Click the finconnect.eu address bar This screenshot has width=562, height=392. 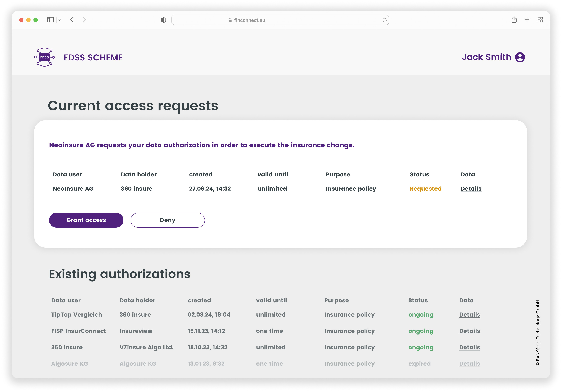[x=280, y=20]
